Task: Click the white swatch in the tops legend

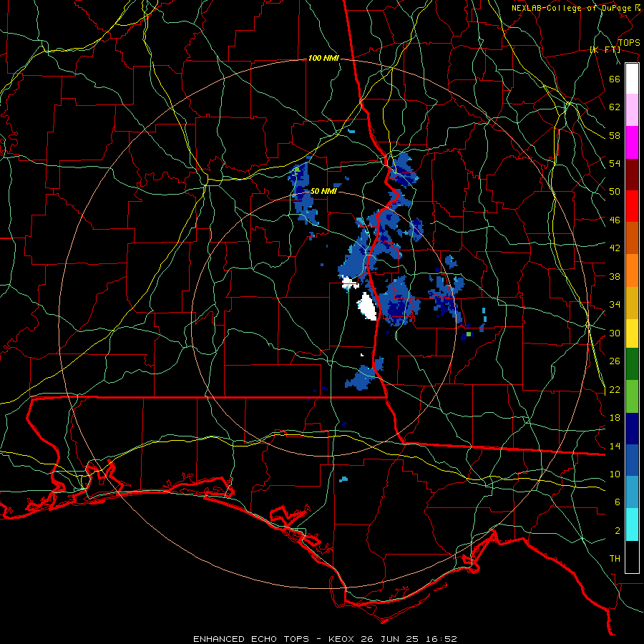Action: (632, 79)
